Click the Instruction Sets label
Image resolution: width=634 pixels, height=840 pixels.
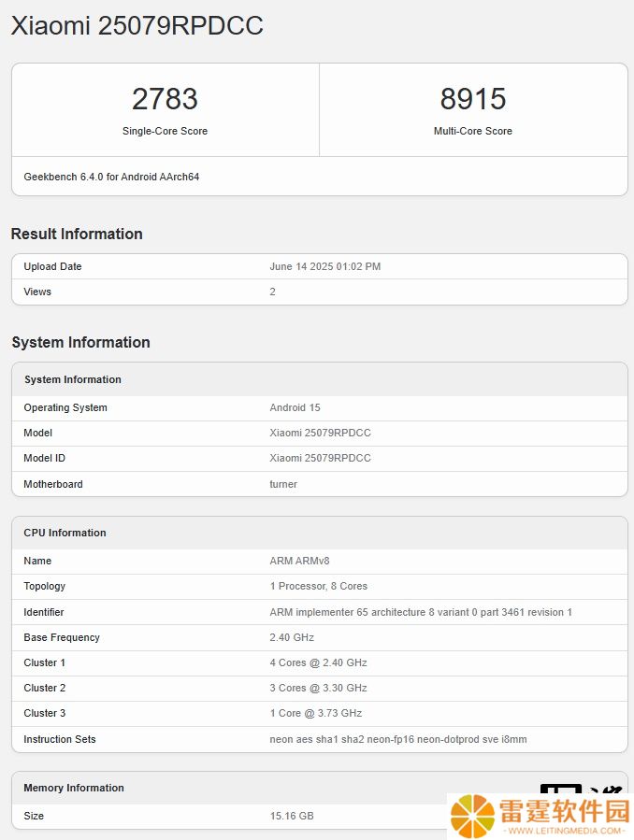60,739
